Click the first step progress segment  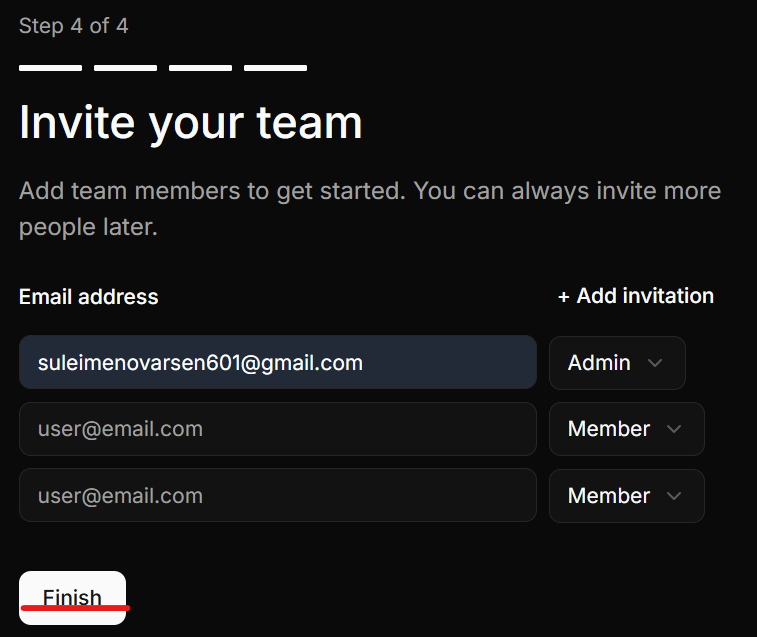tap(50, 68)
